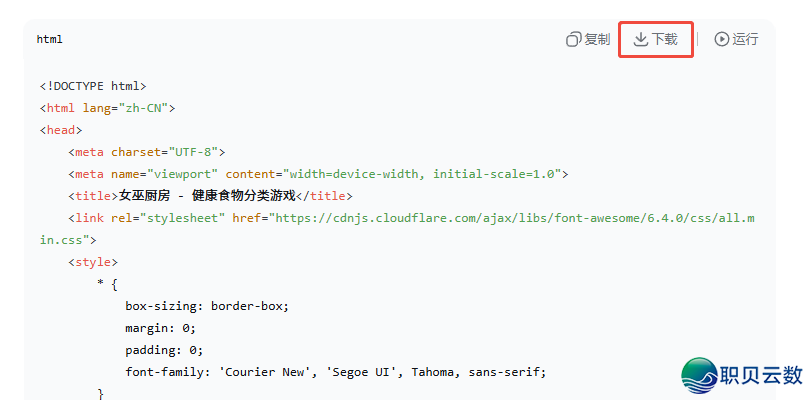
Task: Click the font-family Courier New line
Action: click(x=336, y=372)
